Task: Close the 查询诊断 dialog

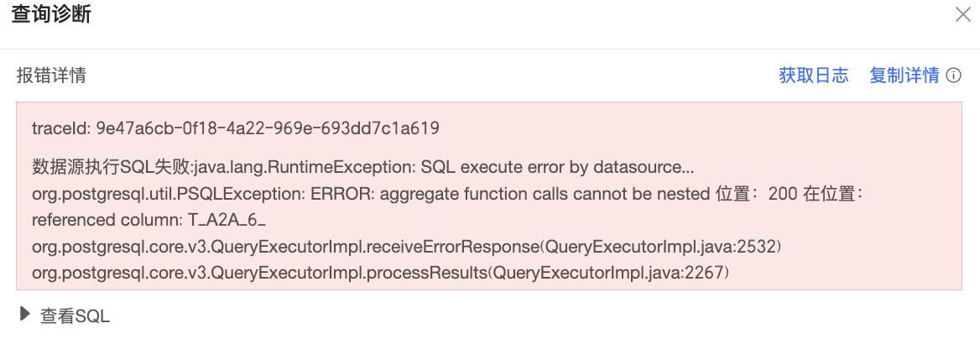Action: 962,14
